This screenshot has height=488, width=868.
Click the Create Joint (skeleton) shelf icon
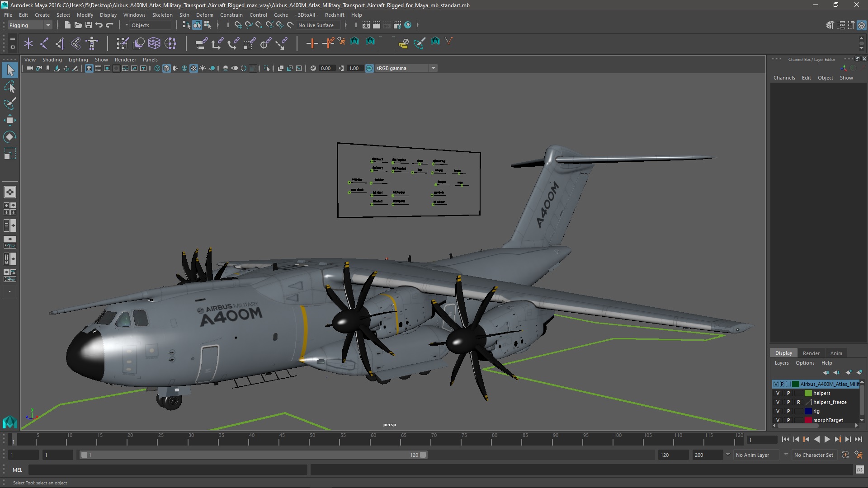[x=44, y=43]
